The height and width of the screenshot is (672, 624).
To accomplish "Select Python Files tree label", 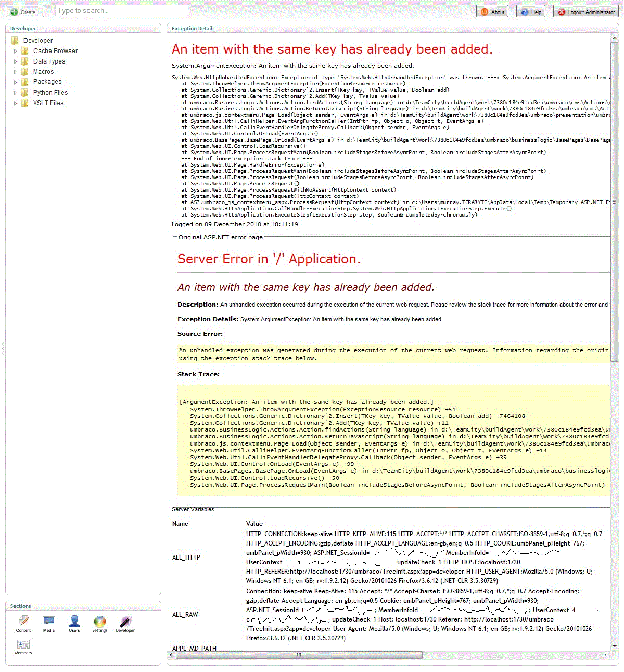I will pyautogui.click(x=50, y=92).
